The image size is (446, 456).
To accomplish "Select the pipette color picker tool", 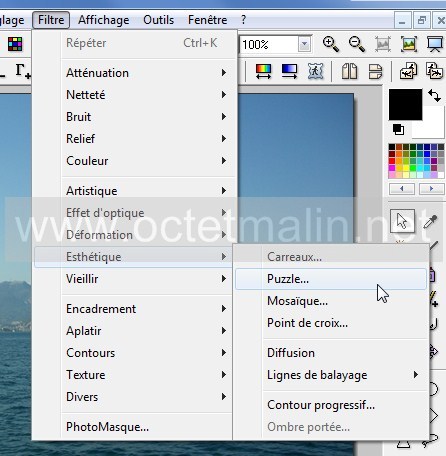I will (430, 221).
